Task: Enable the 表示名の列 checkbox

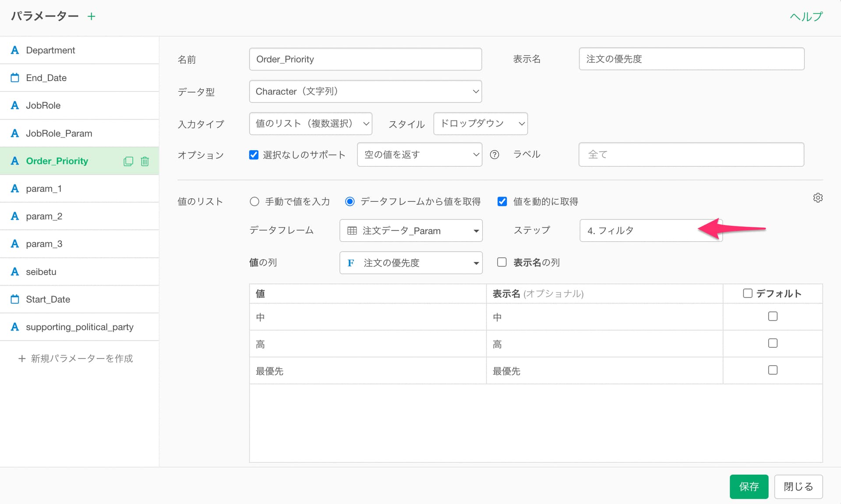Action: (502, 262)
